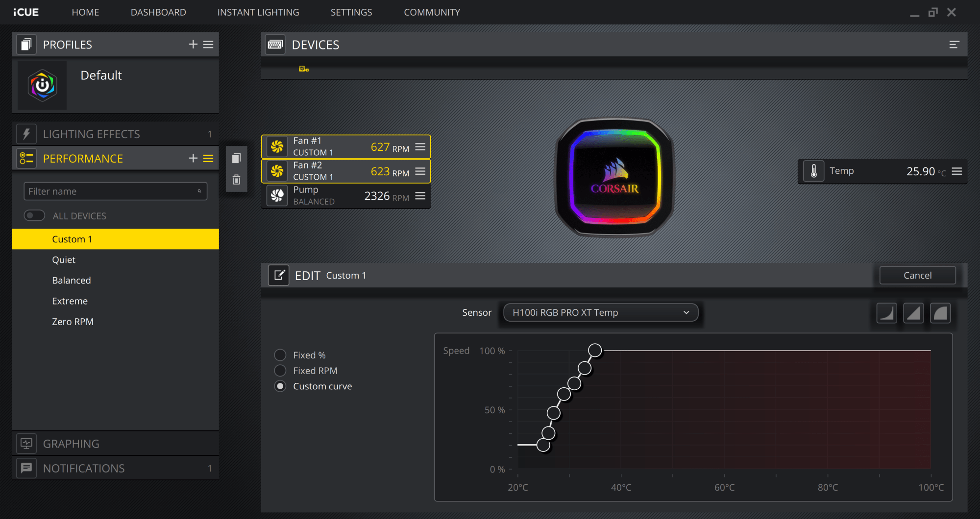This screenshot has height=519, width=980.
Task: Click the Edit pencil icon
Action: pyautogui.click(x=279, y=275)
